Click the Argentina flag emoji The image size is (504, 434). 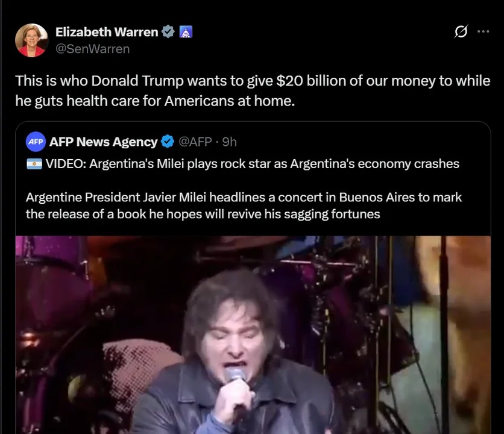34,163
